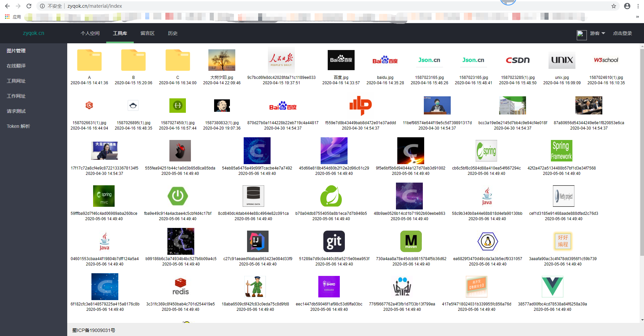Go to the 历史 tab
Screen dimensions: 644x336
tap(173, 33)
